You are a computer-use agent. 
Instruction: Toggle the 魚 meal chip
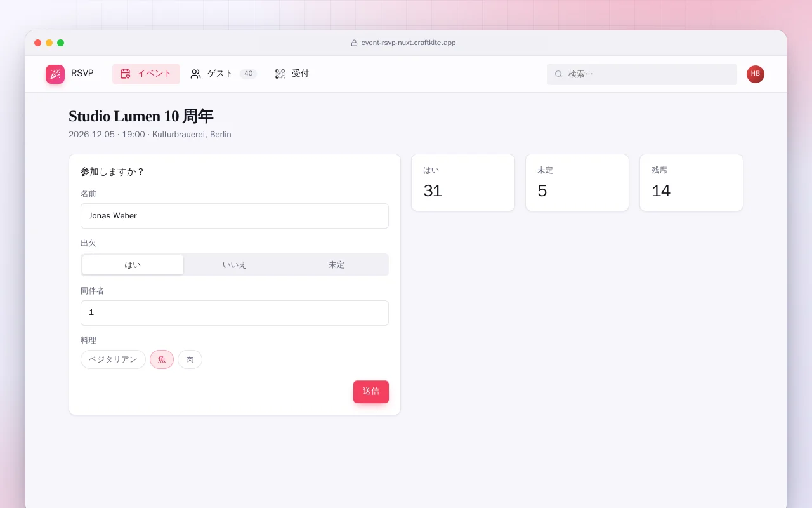[x=162, y=359]
